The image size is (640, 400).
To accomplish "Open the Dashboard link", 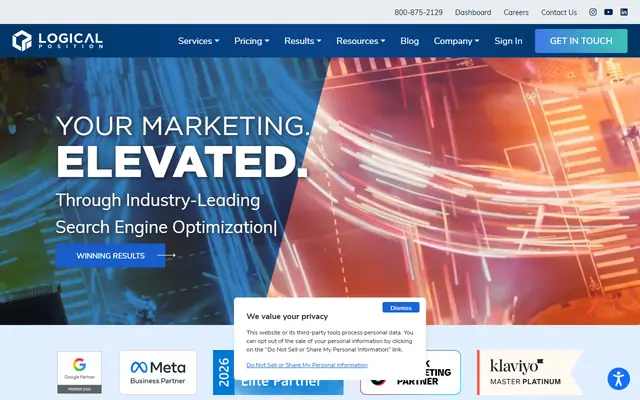I will coord(473,12).
